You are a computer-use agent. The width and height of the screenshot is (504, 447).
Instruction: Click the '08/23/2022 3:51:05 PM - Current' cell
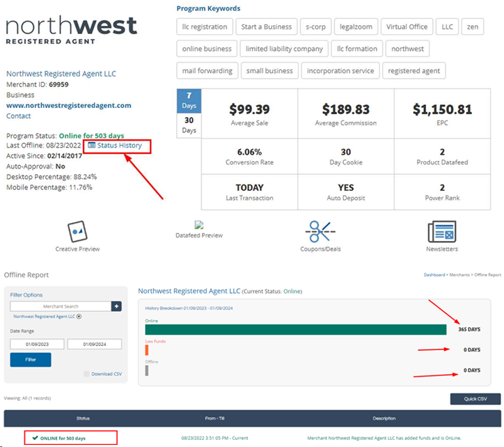tap(214, 438)
